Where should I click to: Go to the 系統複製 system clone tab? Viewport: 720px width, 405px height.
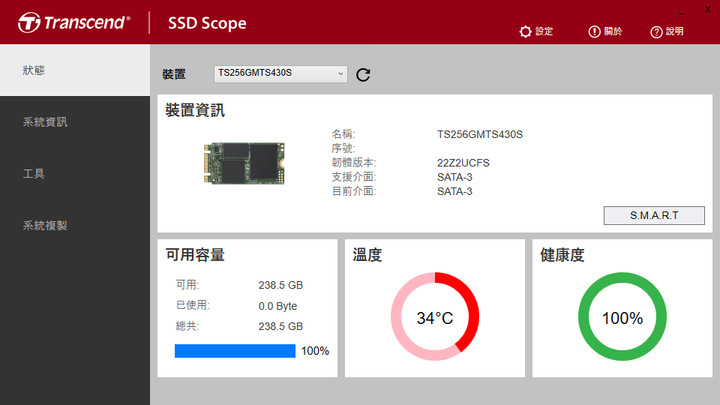point(75,225)
